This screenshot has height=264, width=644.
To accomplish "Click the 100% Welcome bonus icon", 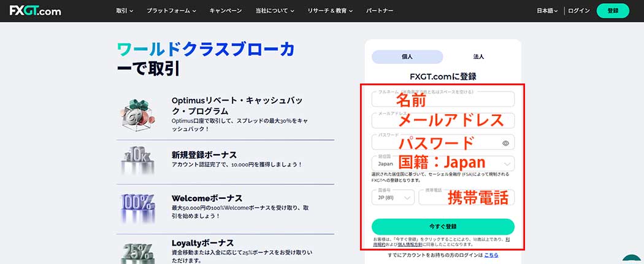I will point(137,209).
